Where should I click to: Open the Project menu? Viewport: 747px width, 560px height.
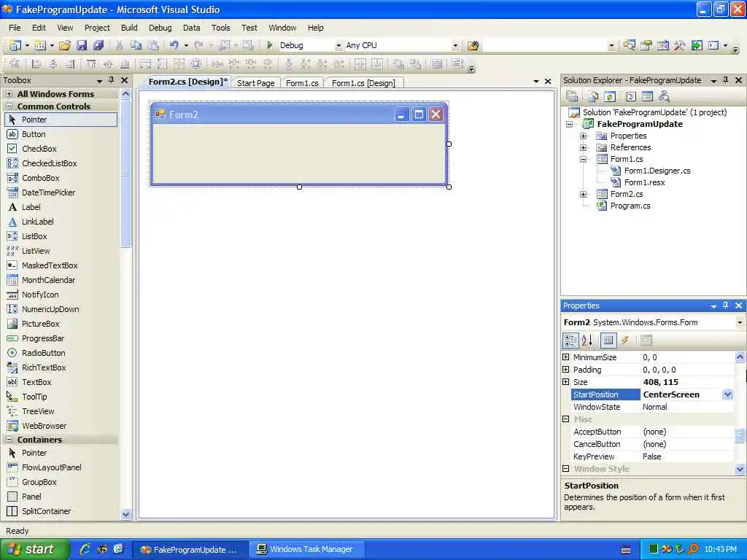(97, 28)
